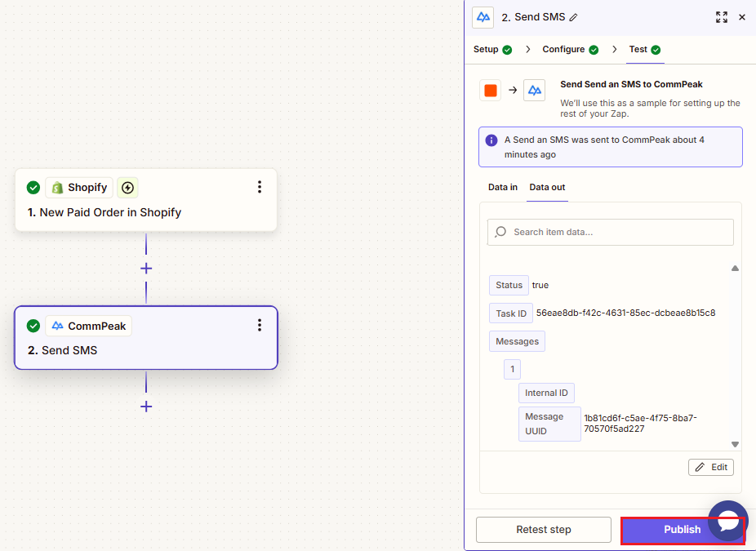This screenshot has height=551, width=756.
Task: Select the Send SMS step card
Action: (x=146, y=338)
